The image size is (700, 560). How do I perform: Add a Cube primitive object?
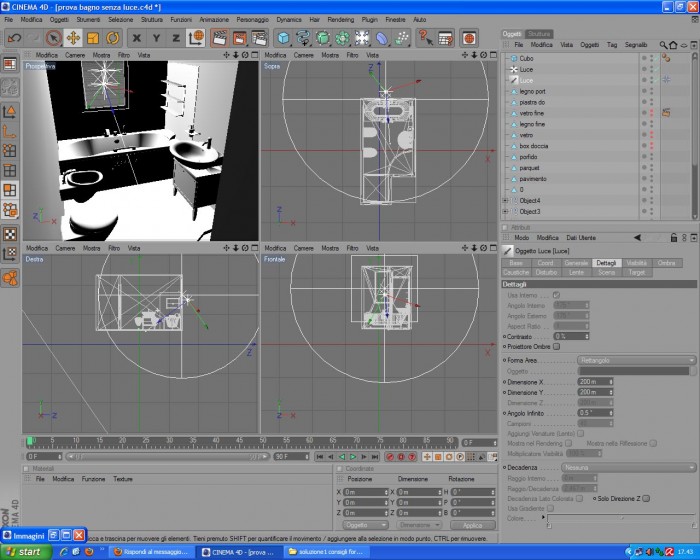click(283, 38)
